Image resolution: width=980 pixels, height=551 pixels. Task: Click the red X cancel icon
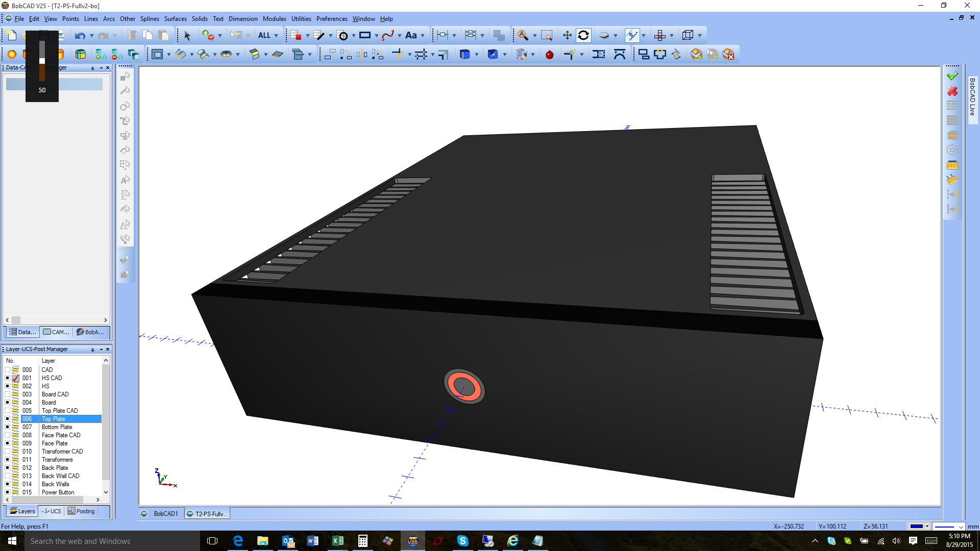952,91
